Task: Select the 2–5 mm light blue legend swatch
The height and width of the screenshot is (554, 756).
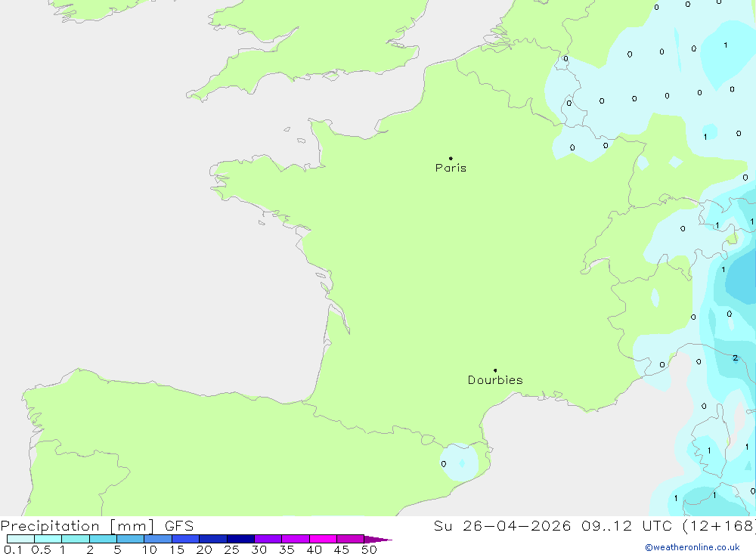Action: pos(103,539)
